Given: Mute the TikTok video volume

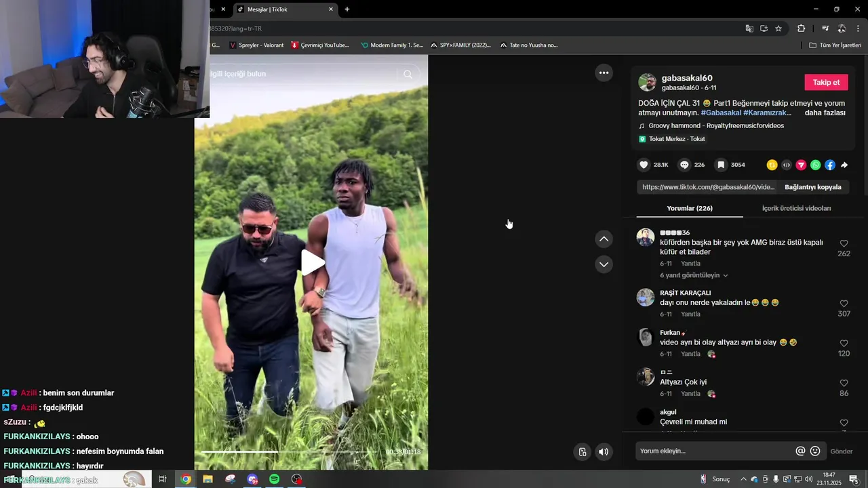Looking at the screenshot, I should 604,451.
